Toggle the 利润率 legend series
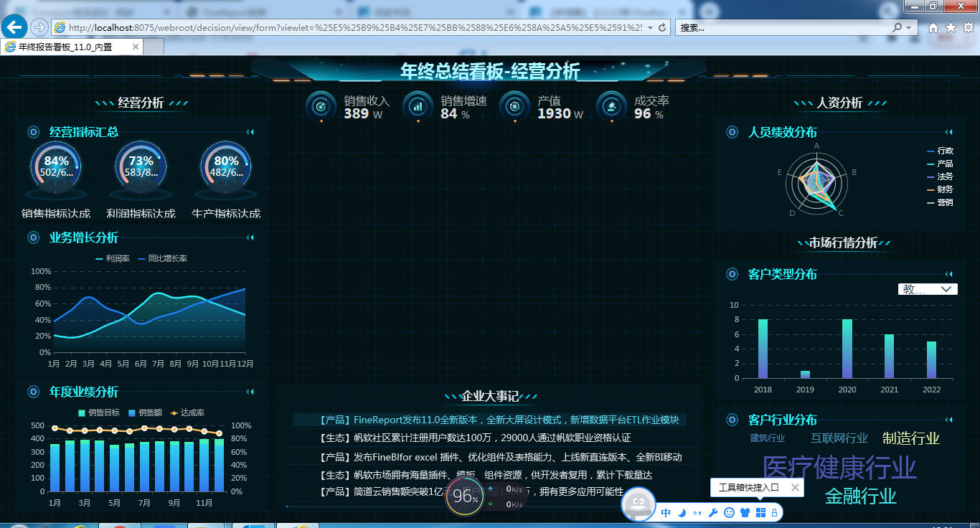This screenshot has width=980, height=528. (x=113, y=258)
